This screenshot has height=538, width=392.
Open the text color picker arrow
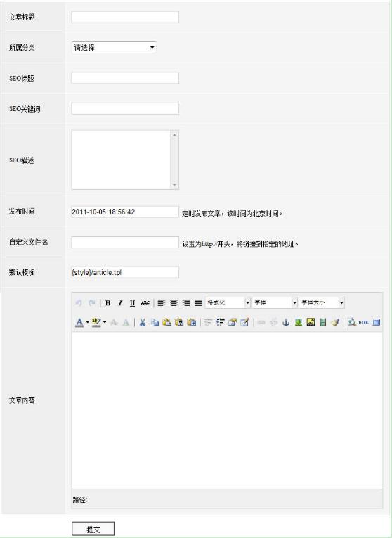pos(88,322)
